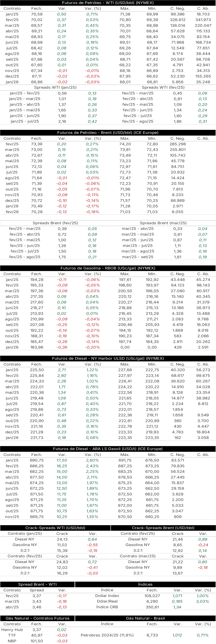Click the fev/25 Brent closing price 73,39
216x644 pixels.
(x=37, y=144)
